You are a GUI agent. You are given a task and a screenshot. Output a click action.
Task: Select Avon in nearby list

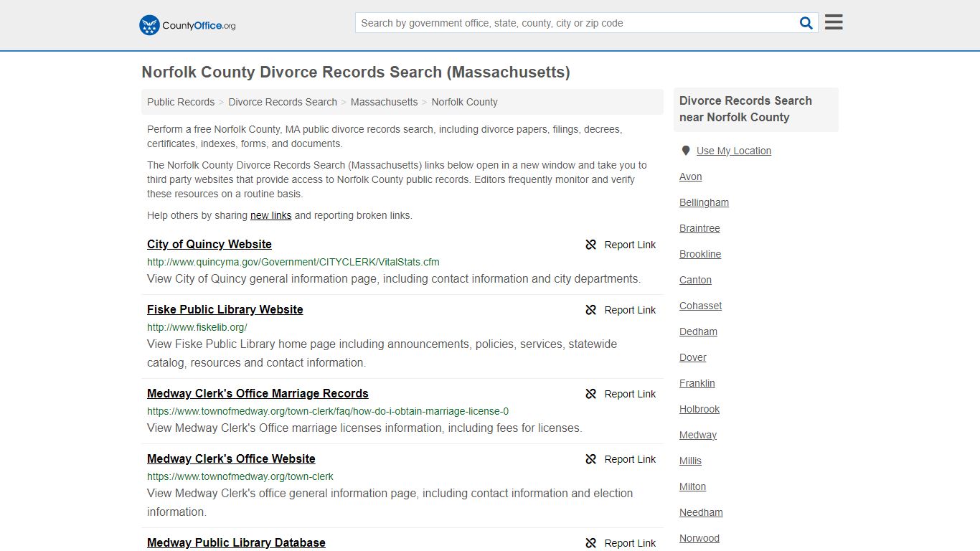point(691,176)
